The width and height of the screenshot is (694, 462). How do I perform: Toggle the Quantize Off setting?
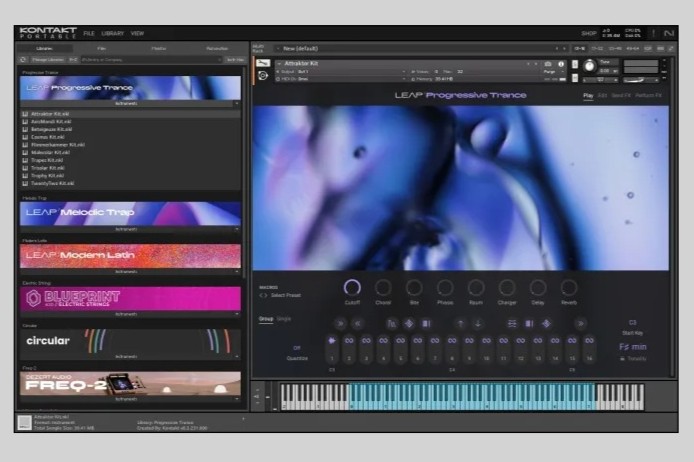pyautogui.click(x=297, y=348)
